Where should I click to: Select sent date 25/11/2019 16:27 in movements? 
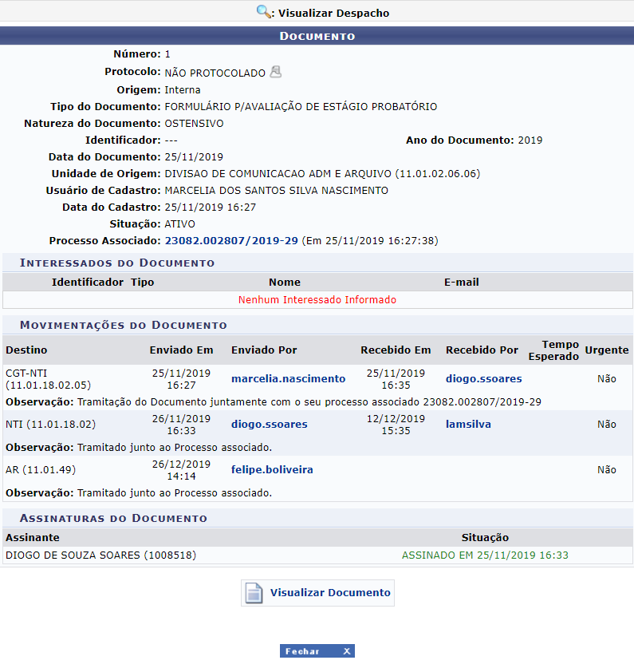tap(181, 379)
